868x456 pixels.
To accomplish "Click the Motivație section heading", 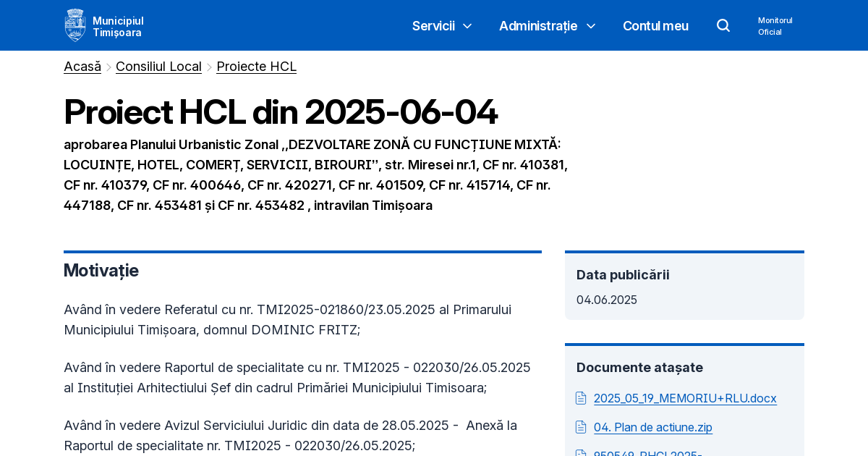I will 101,271.
